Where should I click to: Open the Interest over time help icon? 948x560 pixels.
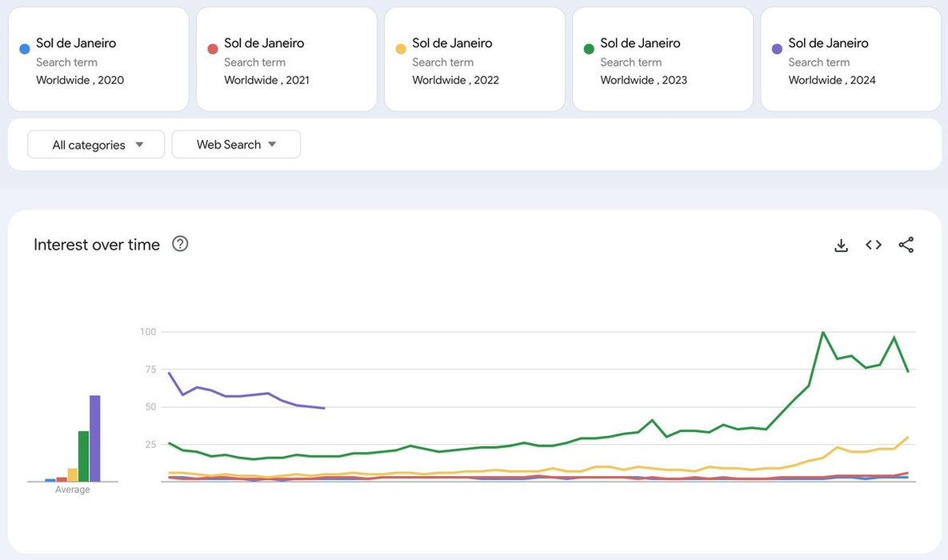pyautogui.click(x=180, y=244)
